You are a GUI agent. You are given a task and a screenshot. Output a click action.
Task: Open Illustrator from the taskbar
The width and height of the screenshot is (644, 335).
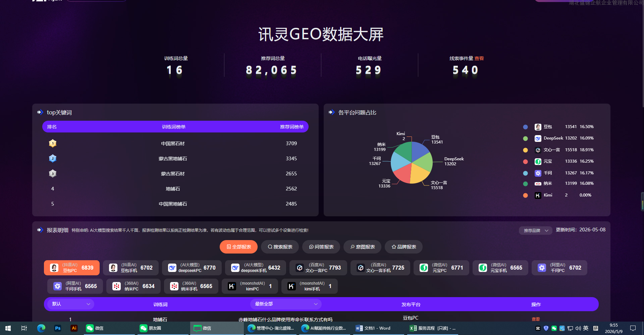tap(74, 328)
